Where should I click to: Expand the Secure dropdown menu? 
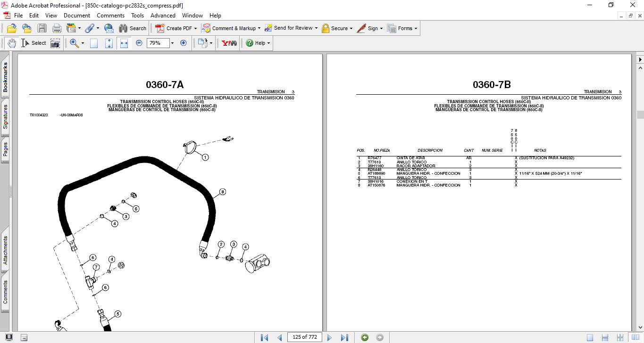point(351,28)
